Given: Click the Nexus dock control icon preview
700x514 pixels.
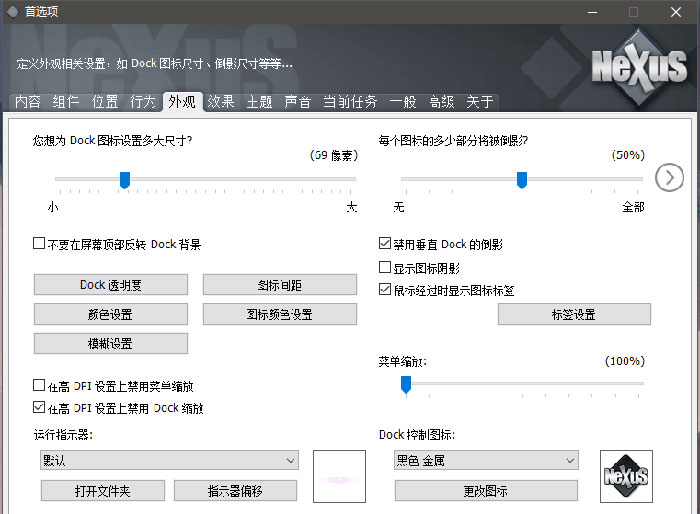Looking at the screenshot, I should [x=626, y=476].
